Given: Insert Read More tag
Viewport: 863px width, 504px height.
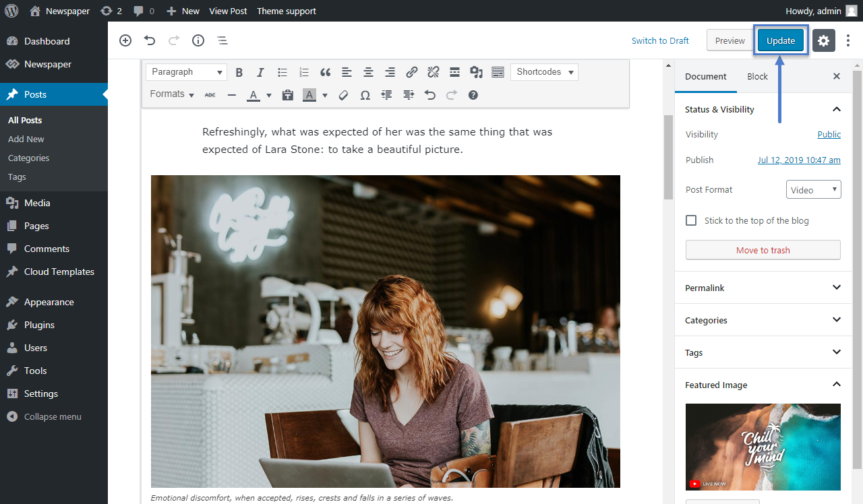Looking at the screenshot, I should coord(455,72).
